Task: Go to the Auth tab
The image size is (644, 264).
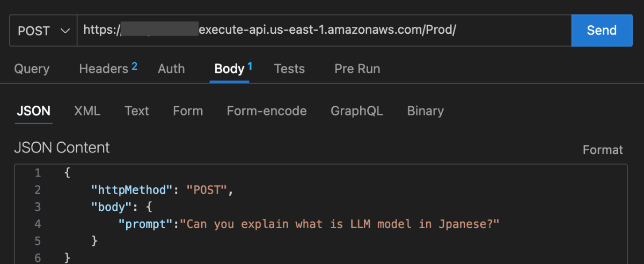Action: click(171, 69)
